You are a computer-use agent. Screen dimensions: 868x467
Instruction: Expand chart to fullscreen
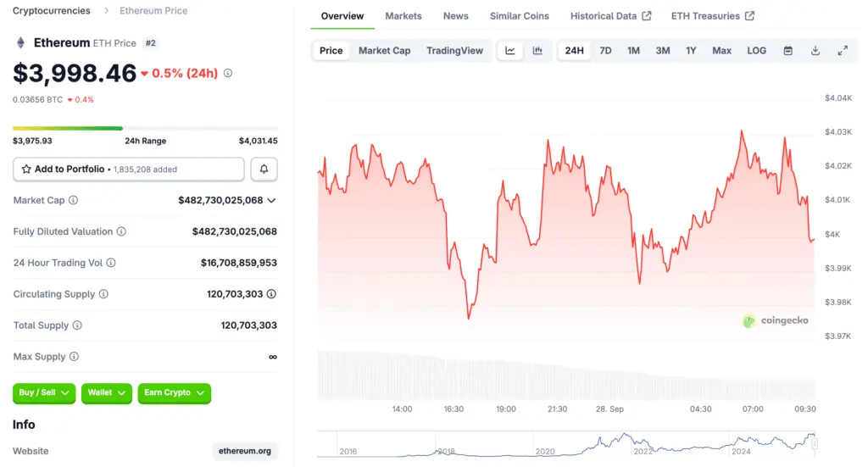[x=843, y=51]
